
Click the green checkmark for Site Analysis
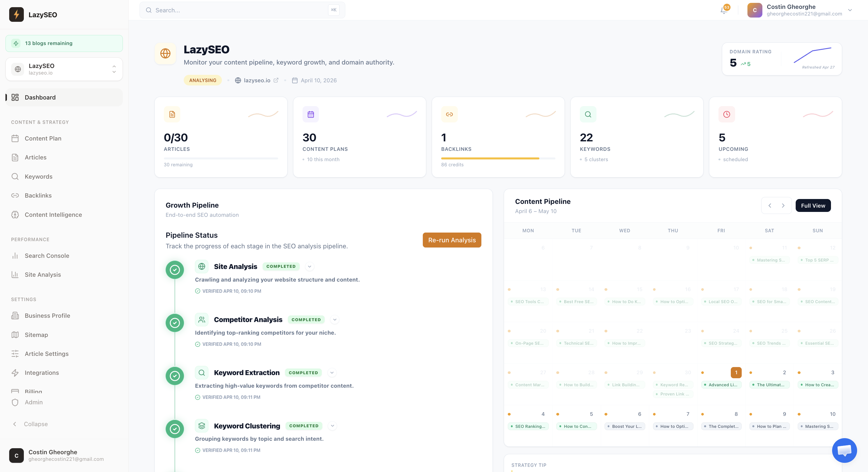[175, 270]
